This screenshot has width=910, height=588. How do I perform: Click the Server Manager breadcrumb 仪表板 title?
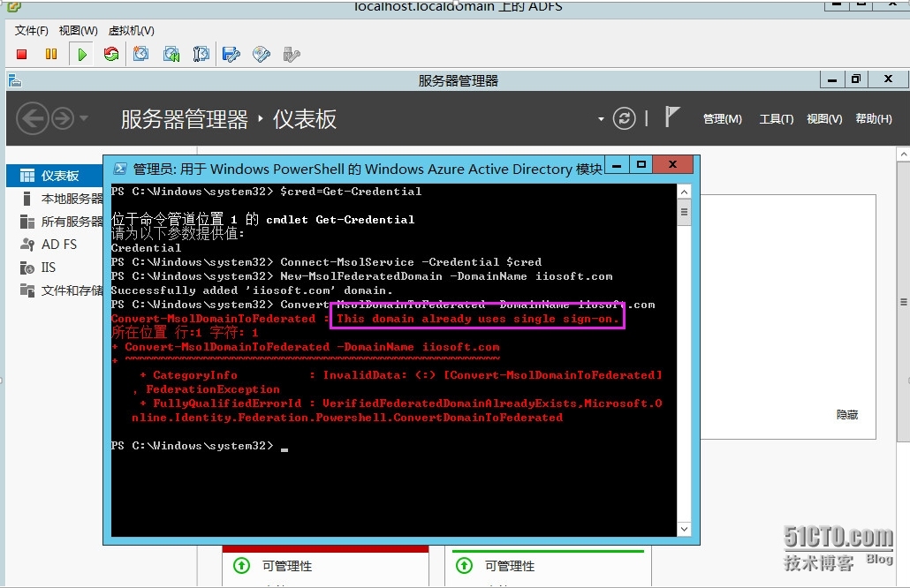[305, 119]
